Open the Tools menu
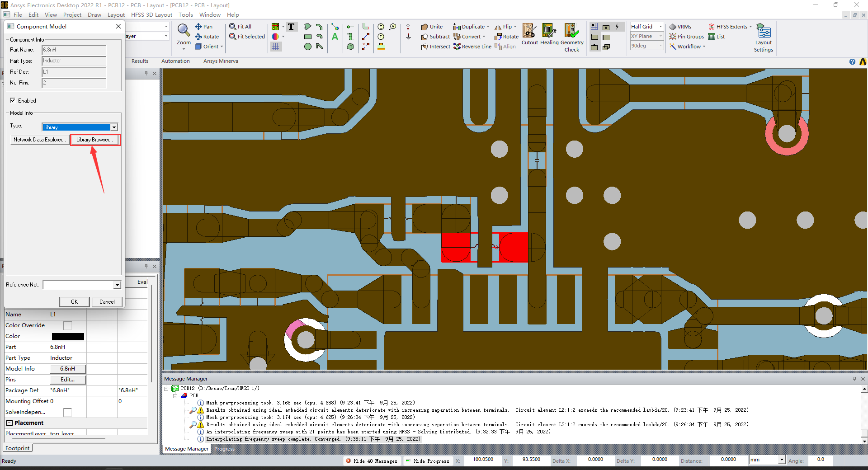The height and width of the screenshot is (470, 868). point(185,15)
